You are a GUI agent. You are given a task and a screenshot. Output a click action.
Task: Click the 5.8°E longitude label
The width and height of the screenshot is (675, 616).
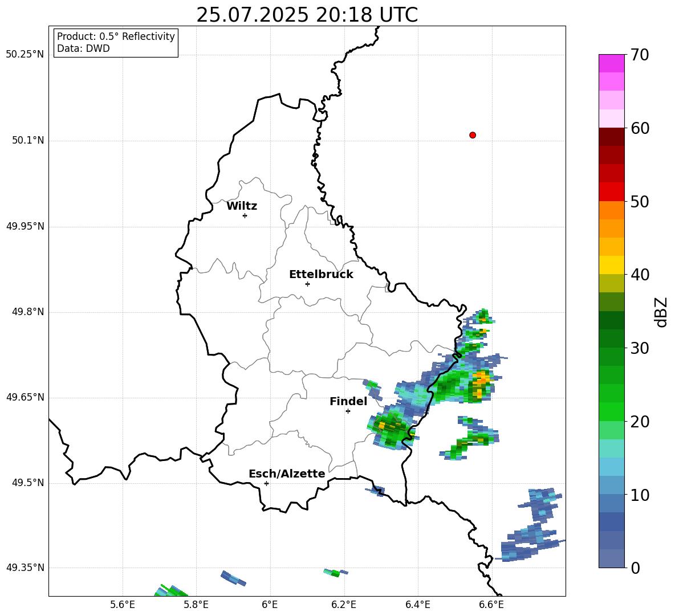[x=196, y=605]
